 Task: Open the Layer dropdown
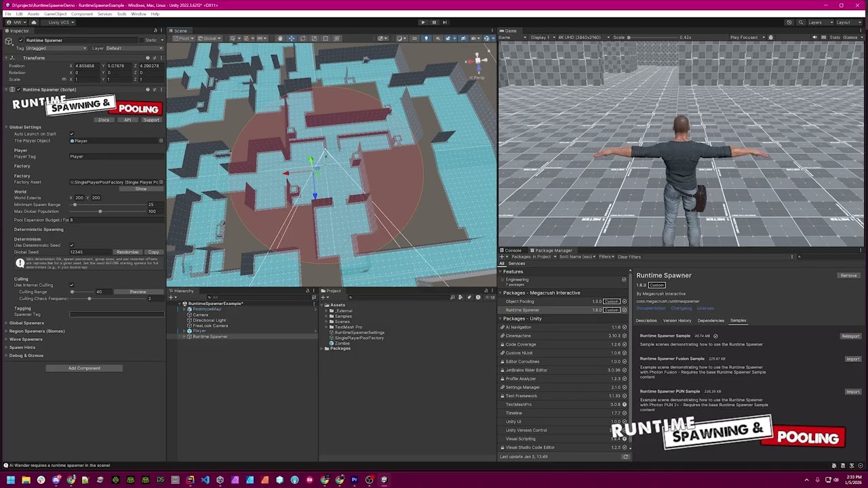pos(134,48)
